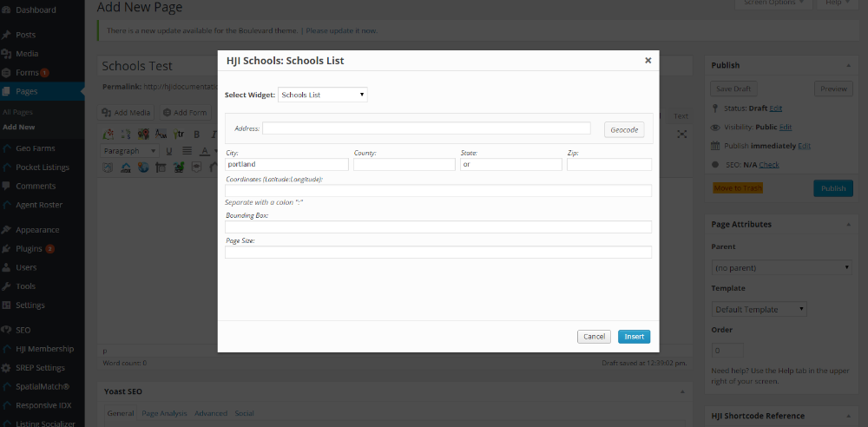Open the Pages menu in sidebar
The height and width of the screenshot is (427, 868).
coord(42,91)
